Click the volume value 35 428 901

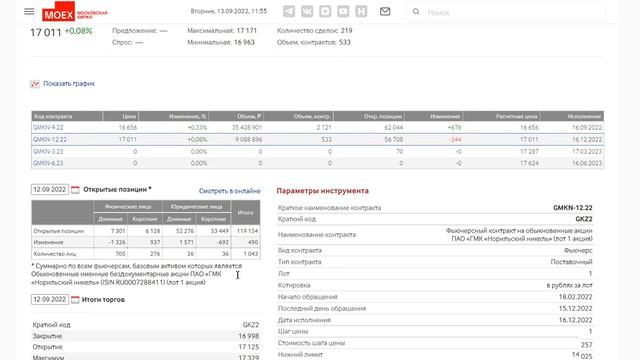tap(247, 127)
